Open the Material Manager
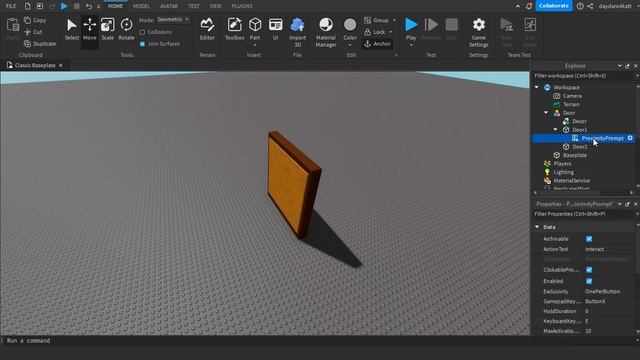This screenshot has height=360, width=640. (x=326, y=33)
